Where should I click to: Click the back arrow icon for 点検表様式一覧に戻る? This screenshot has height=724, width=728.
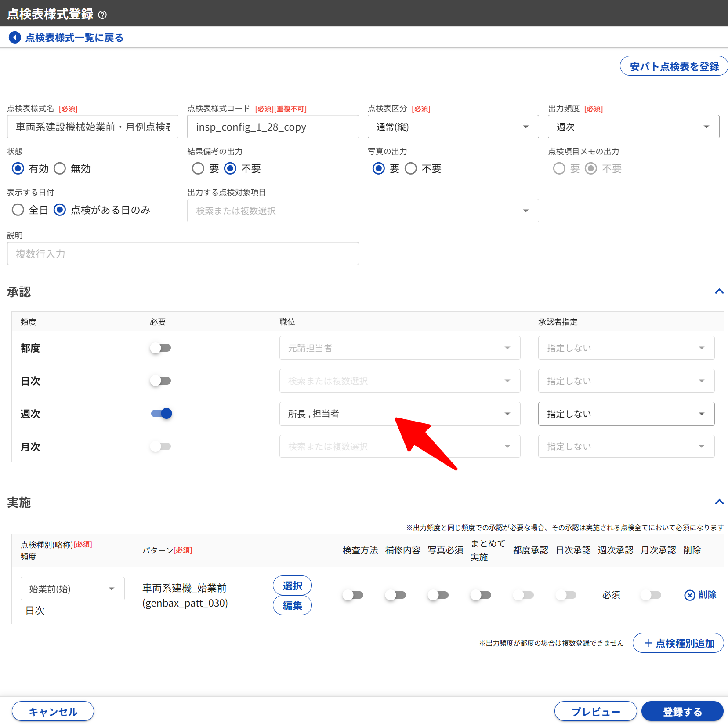click(x=15, y=37)
